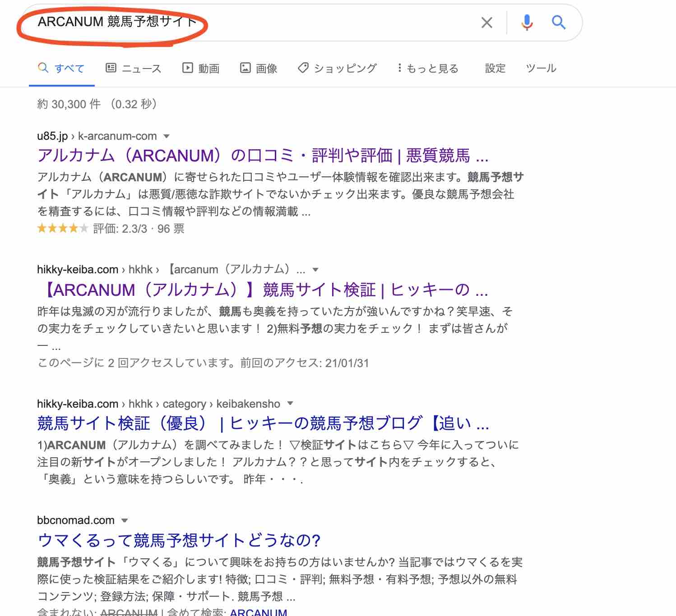Click the このページに 2 回アクセスしています note
This screenshot has height=616, width=676.
coord(203,363)
